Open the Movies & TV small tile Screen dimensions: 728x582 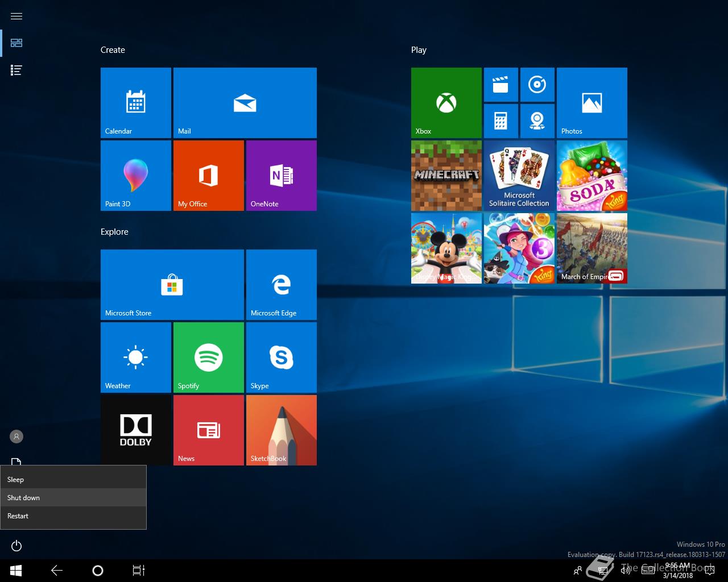(x=501, y=85)
